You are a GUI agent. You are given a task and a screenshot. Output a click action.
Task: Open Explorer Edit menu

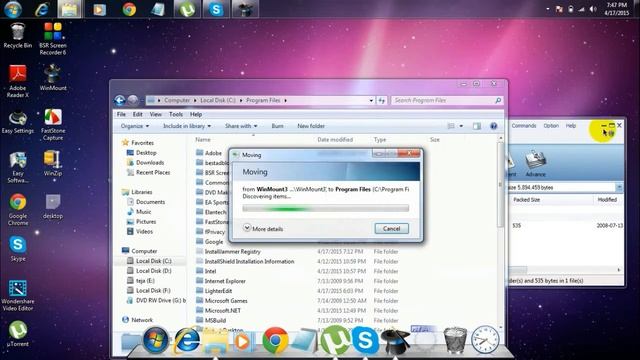pyautogui.click(x=138, y=114)
